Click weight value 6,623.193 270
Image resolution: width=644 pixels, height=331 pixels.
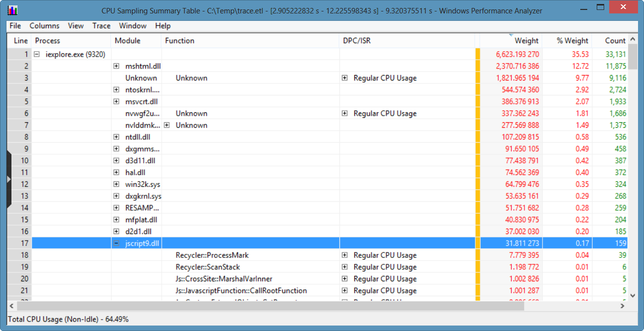tap(517, 55)
